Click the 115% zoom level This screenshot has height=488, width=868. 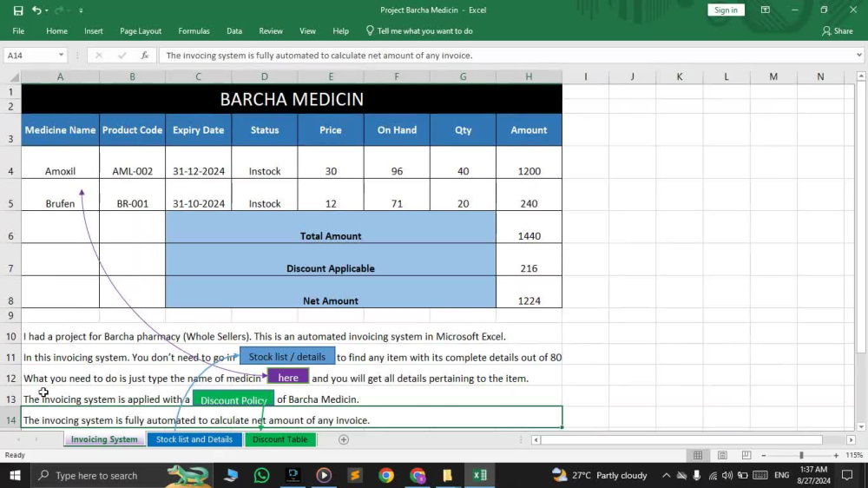click(854, 455)
